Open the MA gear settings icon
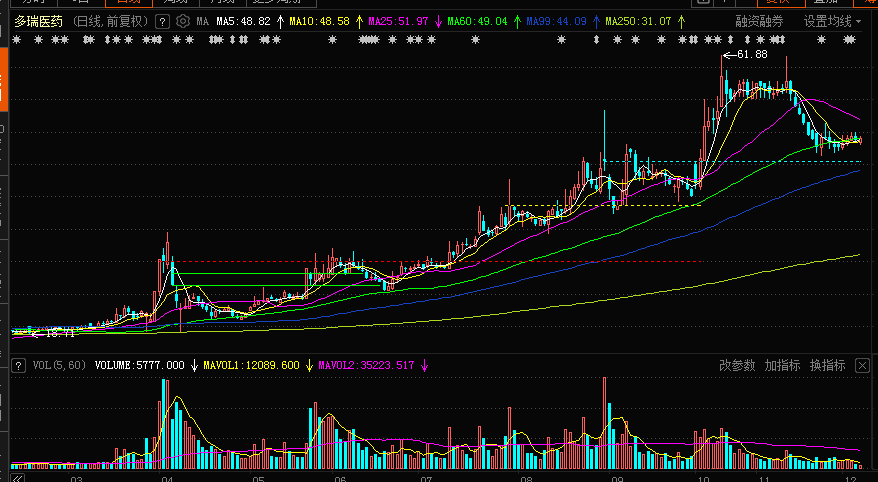The image size is (878, 482). (183, 22)
